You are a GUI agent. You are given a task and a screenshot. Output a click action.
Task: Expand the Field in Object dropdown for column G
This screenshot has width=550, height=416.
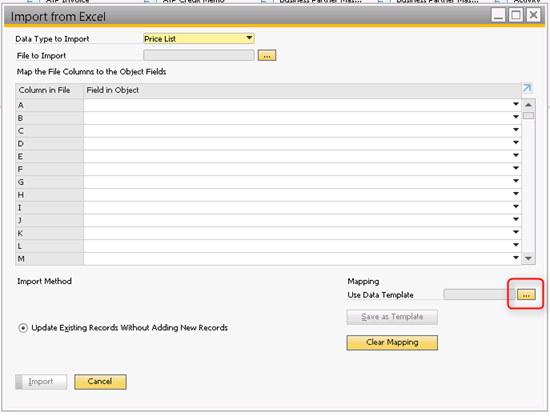click(x=516, y=181)
